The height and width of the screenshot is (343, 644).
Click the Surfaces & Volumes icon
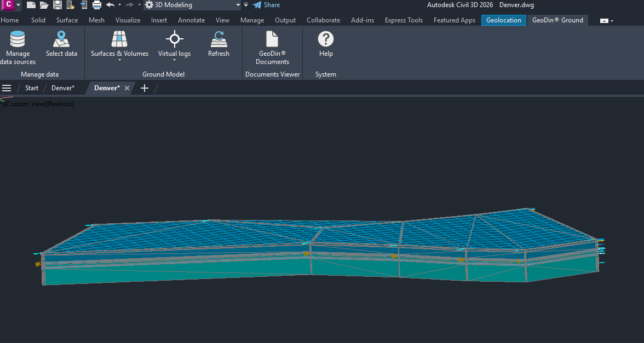119,39
